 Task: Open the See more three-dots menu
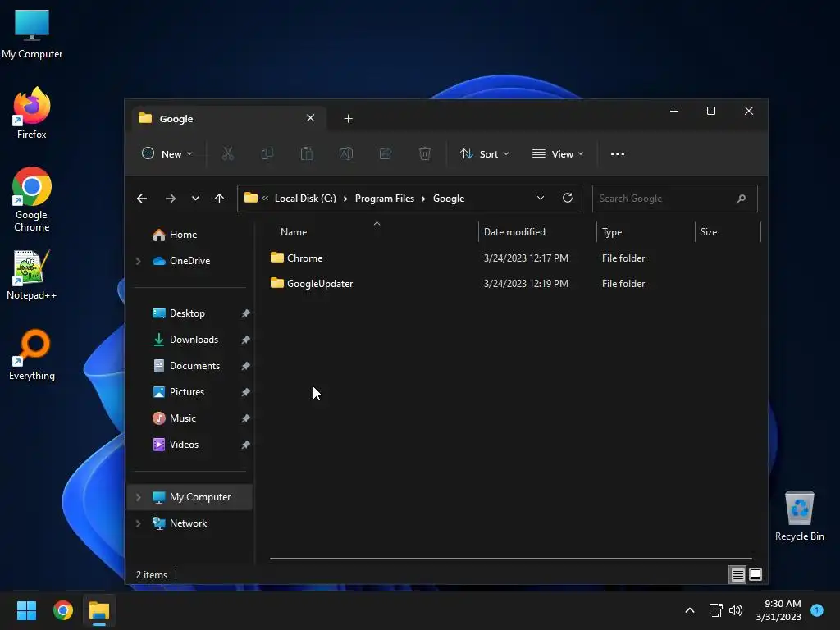point(618,153)
